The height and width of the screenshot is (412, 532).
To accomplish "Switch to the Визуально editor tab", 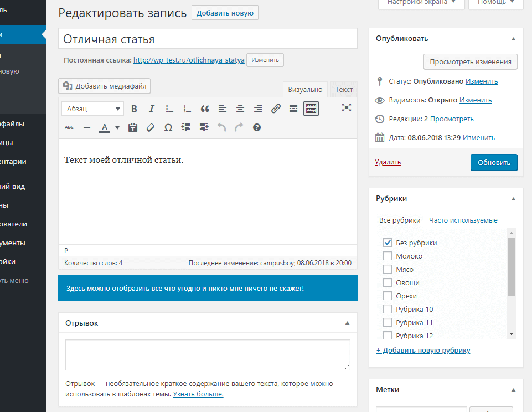I will pyautogui.click(x=305, y=90).
